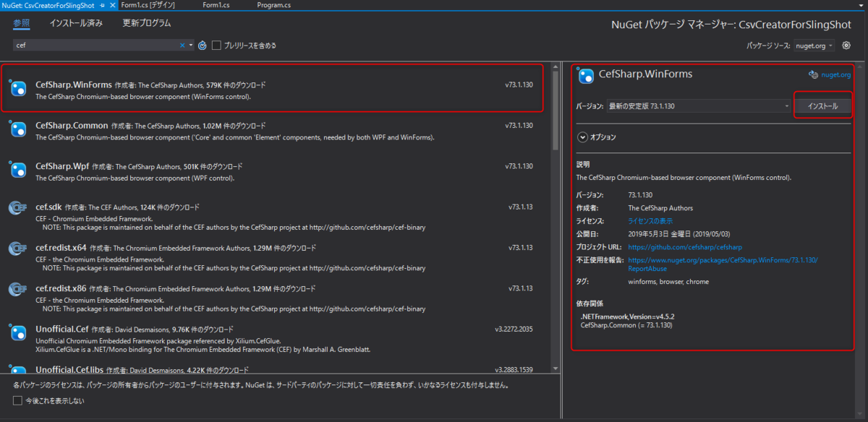Toggle プレリリースを含める checkbox
The height and width of the screenshot is (422, 868).
(x=216, y=46)
